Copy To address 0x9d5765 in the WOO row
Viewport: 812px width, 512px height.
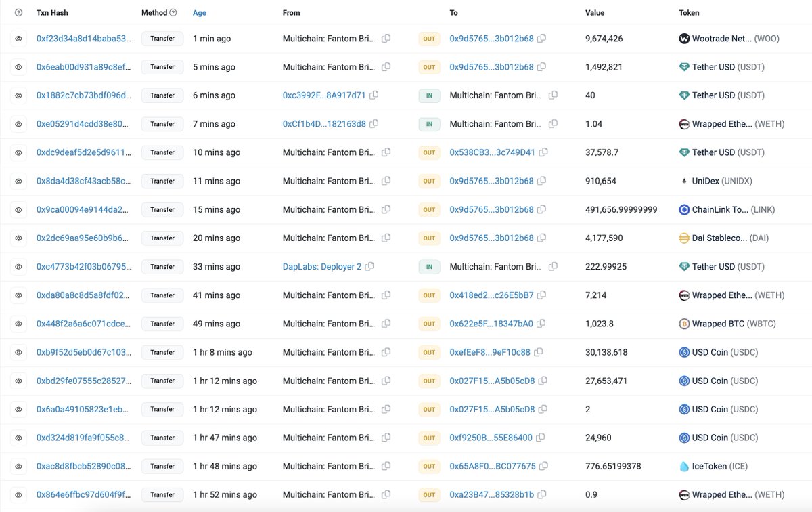543,39
